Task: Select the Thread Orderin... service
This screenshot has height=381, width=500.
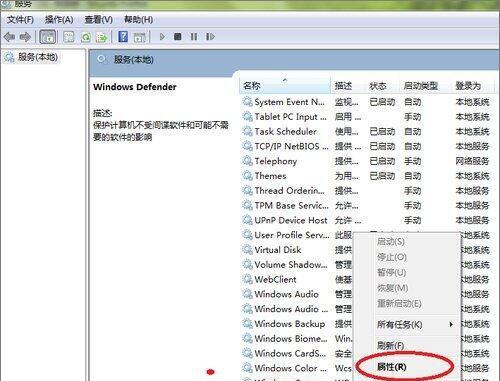Action: pos(367,190)
